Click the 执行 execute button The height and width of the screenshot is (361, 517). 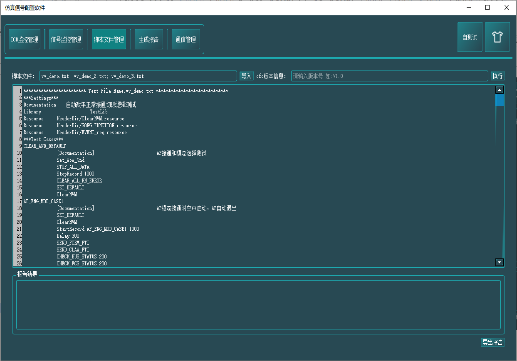[x=497, y=76]
